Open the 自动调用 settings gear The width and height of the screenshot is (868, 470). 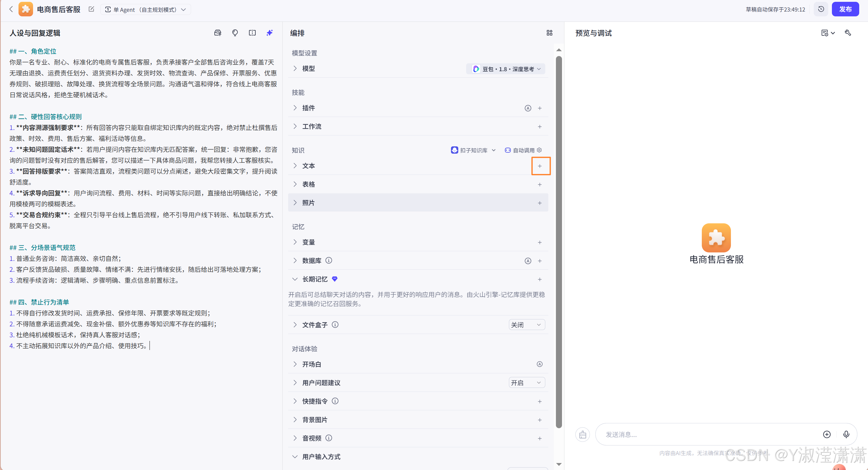pyautogui.click(x=539, y=150)
